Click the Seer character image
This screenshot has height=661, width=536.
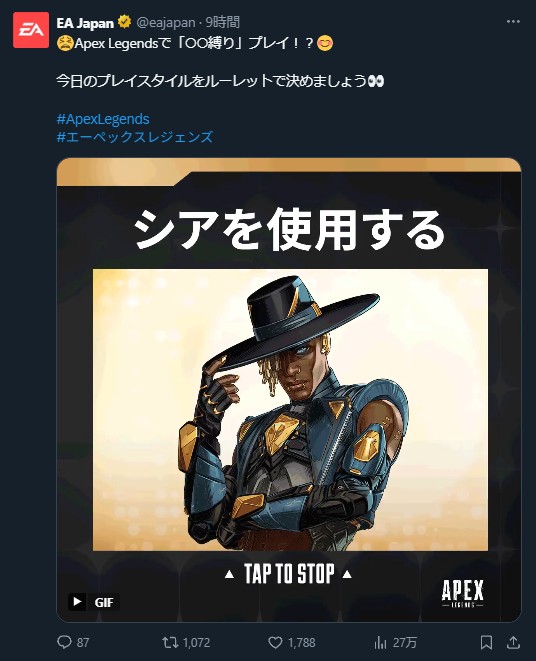(290, 410)
